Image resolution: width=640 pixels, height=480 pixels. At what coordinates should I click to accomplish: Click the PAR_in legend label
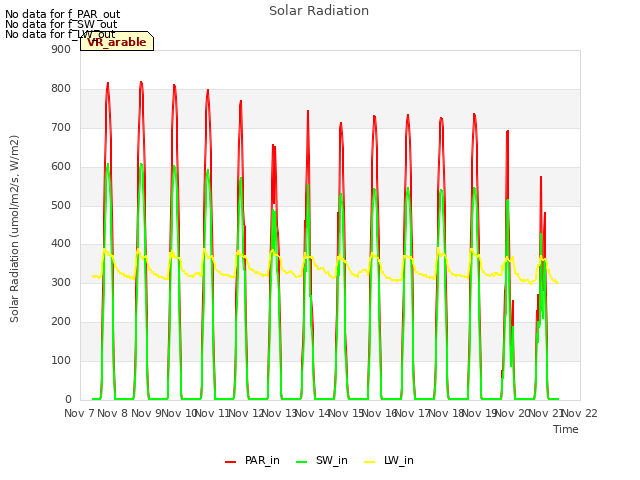(x=262, y=460)
